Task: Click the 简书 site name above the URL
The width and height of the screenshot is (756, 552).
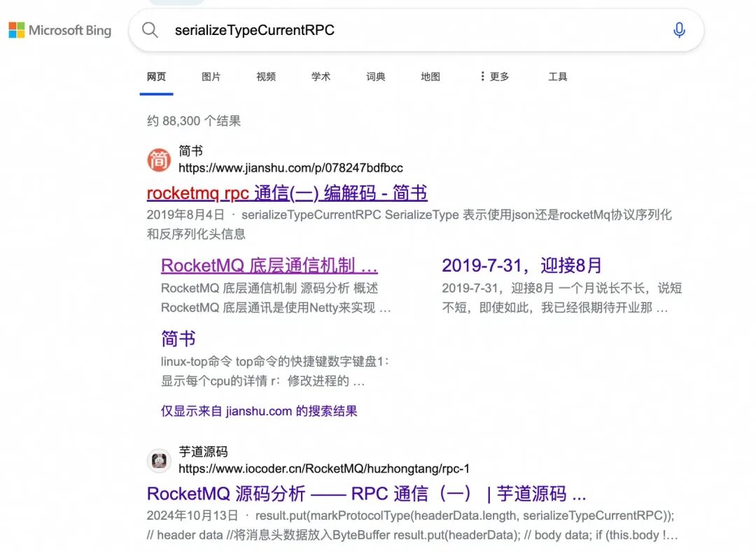Action: (x=191, y=151)
